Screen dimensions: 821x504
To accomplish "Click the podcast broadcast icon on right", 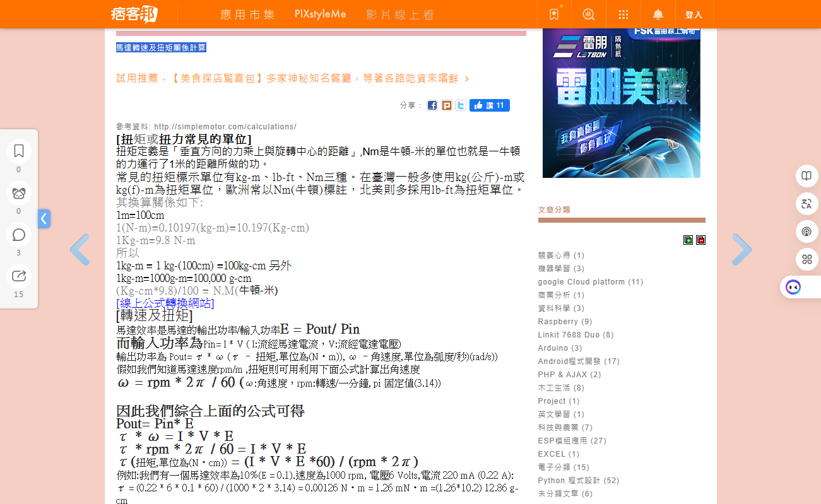I will tap(806, 231).
